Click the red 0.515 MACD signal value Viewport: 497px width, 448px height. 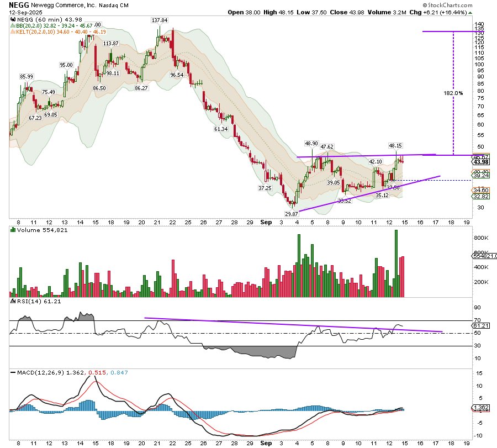point(97,372)
